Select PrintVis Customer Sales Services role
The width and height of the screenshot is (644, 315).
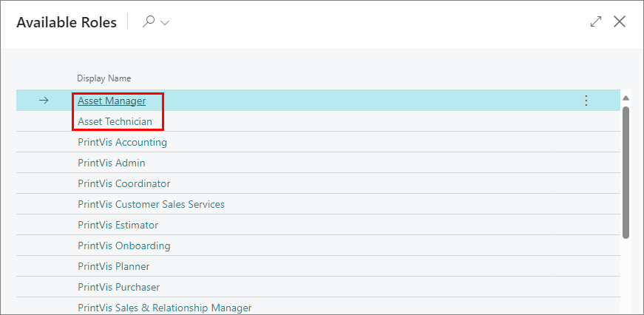(151, 204)
